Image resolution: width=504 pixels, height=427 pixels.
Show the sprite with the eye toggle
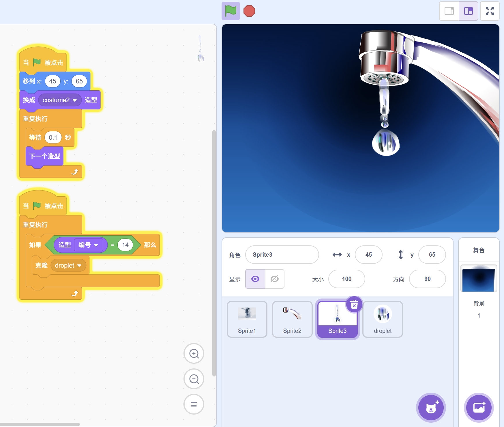[255, 279]
